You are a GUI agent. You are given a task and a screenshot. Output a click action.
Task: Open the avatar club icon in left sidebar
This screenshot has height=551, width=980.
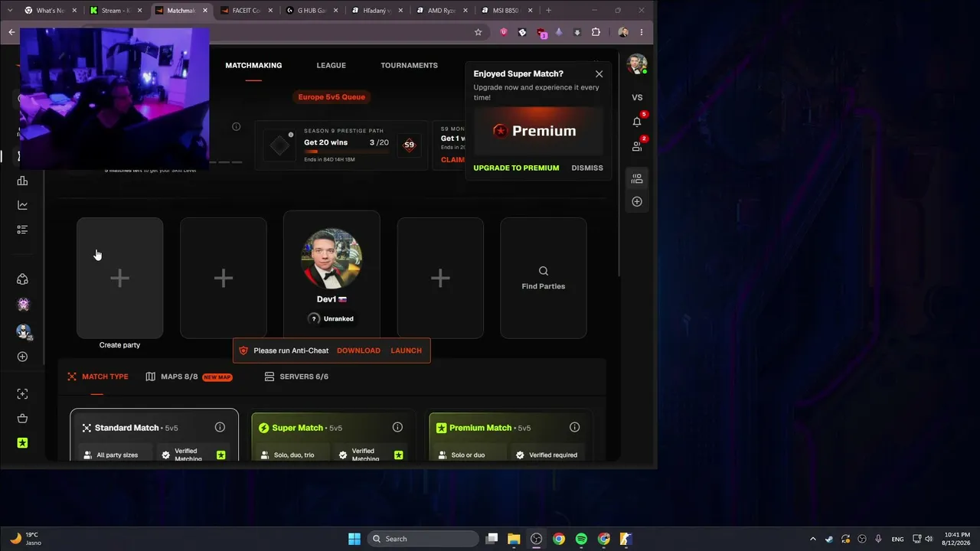click(x=23, y=331)
